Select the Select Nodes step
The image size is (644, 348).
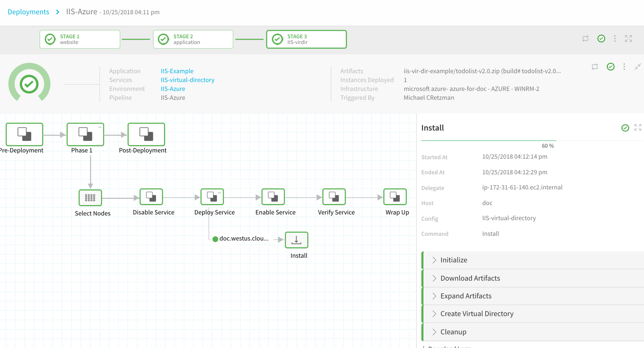pyautogui.click(x=90, y=198)
